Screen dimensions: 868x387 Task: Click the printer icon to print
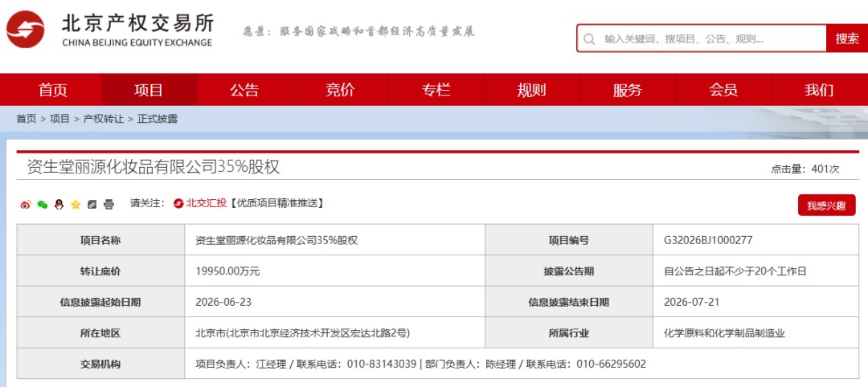click(x=108, y=205)
